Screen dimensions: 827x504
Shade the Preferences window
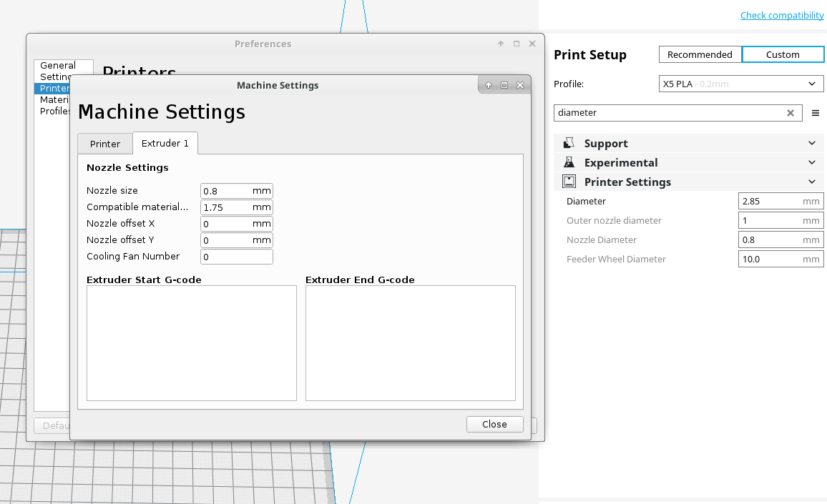point(501,44)
